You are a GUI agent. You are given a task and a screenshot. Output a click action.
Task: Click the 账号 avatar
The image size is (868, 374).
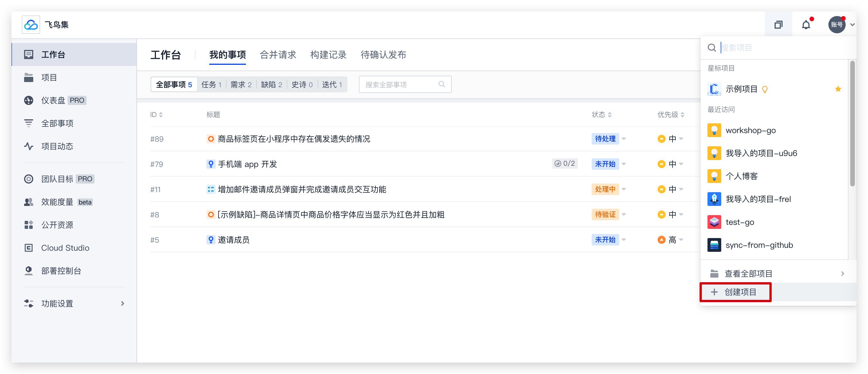(837, 25)
